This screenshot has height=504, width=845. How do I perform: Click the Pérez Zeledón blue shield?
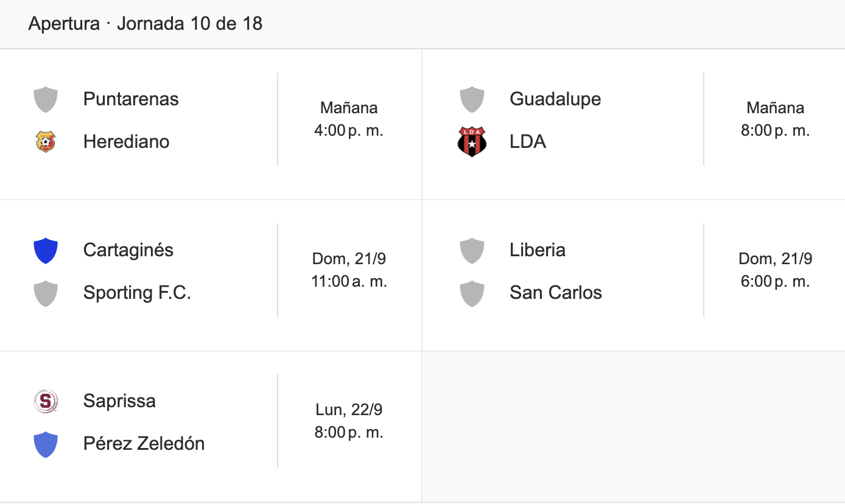click(x=46, y=444)
